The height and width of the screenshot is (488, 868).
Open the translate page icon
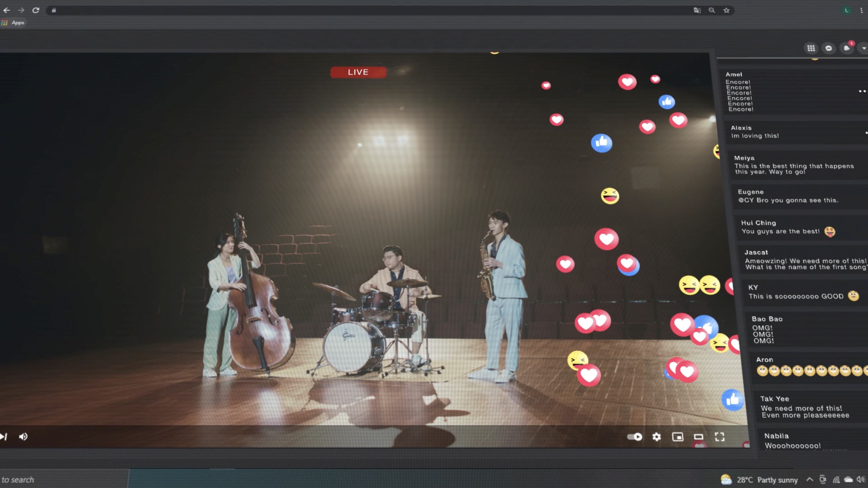(697, 10)
